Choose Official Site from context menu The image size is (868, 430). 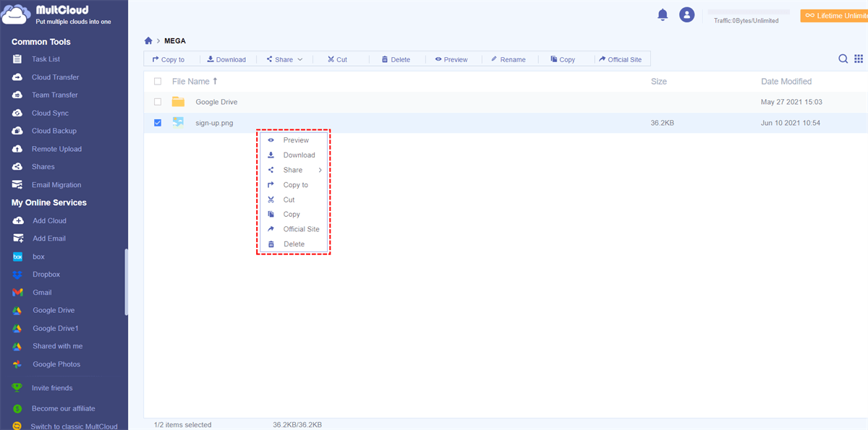(294, 229)
